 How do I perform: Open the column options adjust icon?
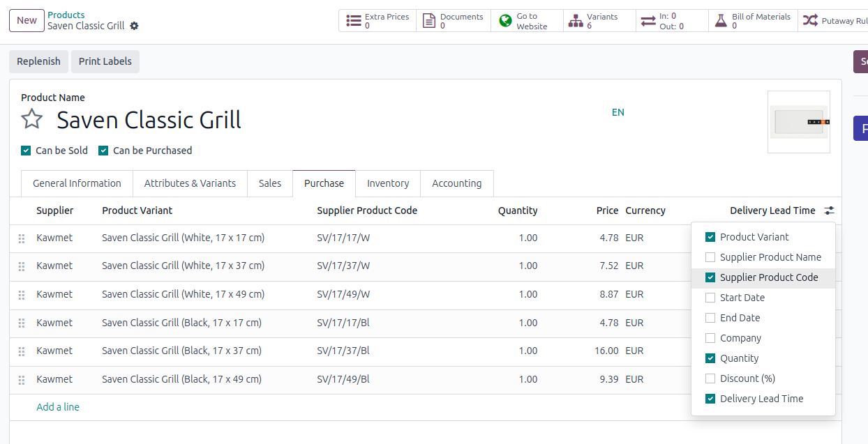click(829, 210)
